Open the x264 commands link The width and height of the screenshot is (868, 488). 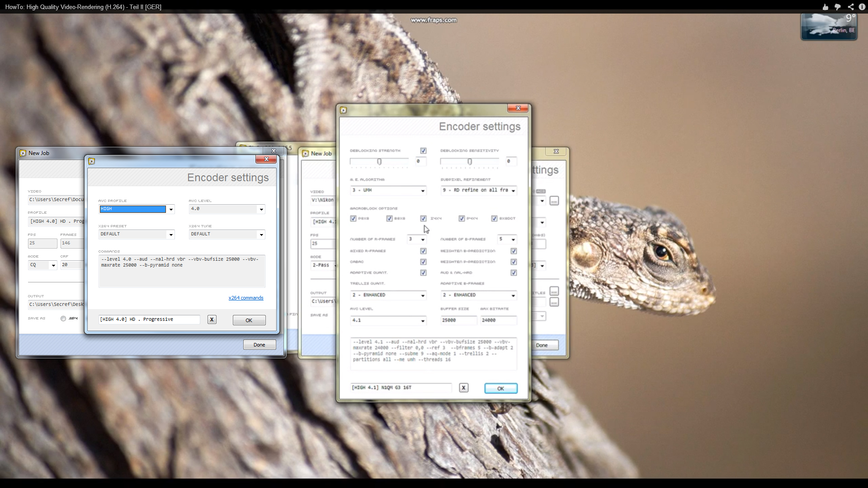(x=245, y=298)
